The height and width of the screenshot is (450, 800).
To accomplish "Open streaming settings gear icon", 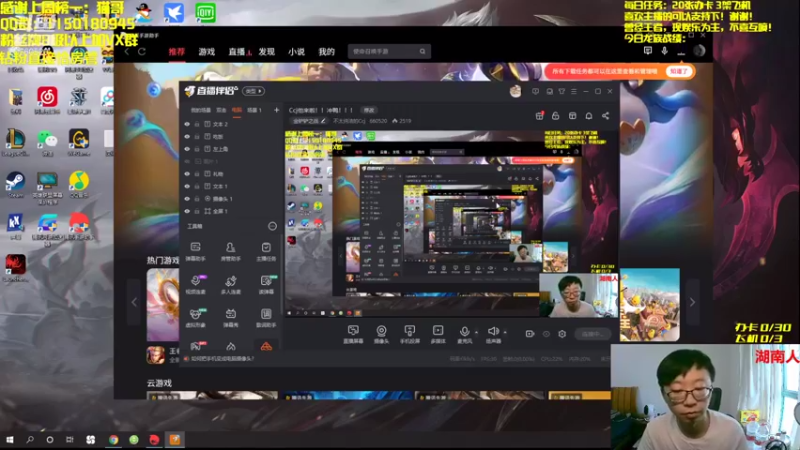I will pos(562,334).
